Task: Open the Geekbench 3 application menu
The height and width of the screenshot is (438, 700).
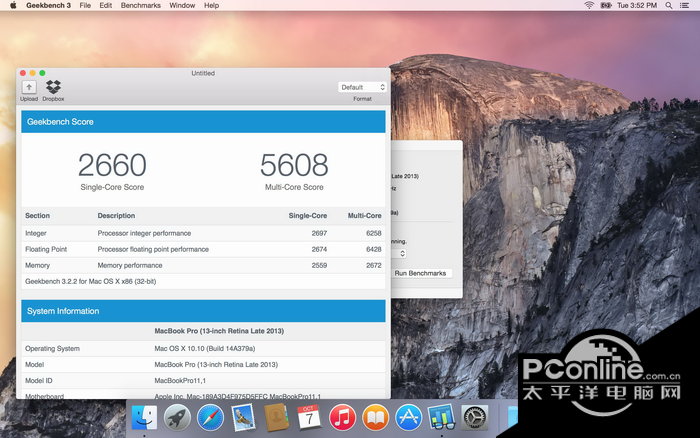Action: pos(48,5)
